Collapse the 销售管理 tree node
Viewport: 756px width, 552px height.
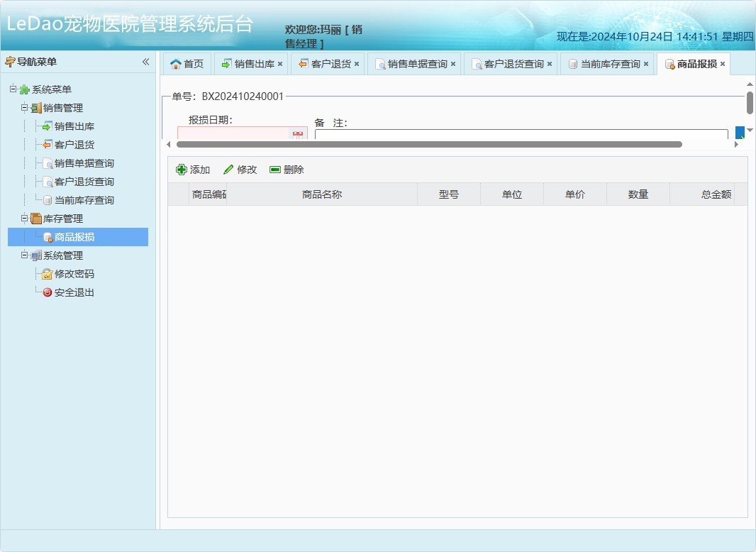click(23, 107)
